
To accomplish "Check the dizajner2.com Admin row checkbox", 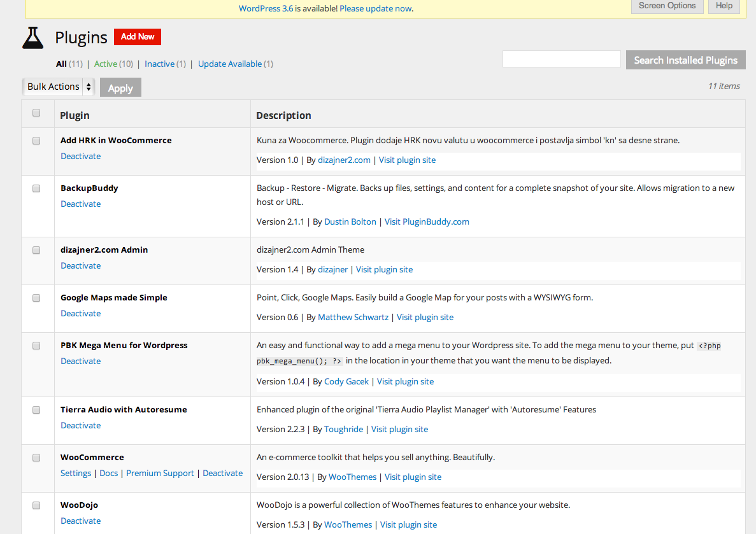I will [x=36, y=250].
